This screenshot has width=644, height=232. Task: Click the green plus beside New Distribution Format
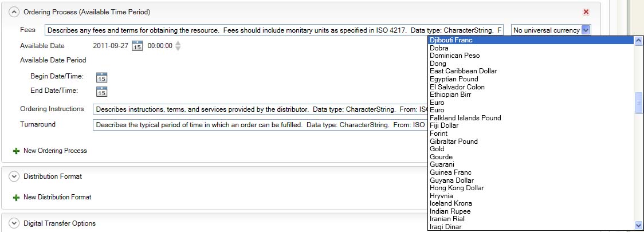coord(16,197)
